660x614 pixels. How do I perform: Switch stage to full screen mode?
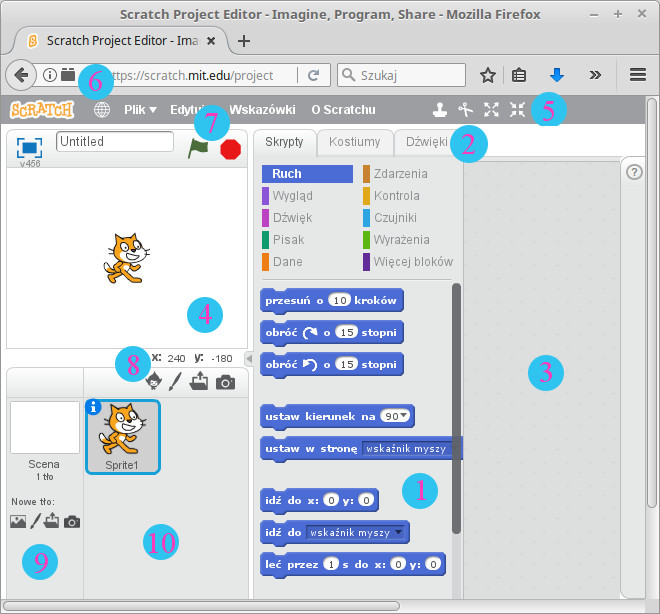tap(29, 148)
